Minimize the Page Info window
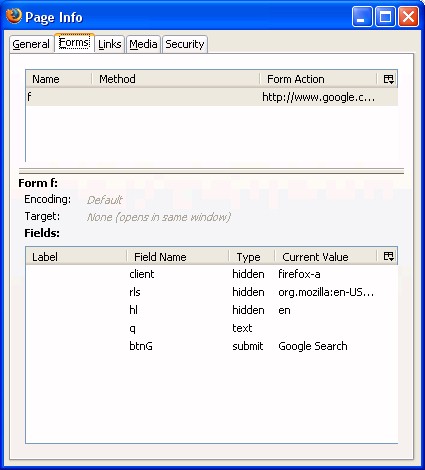The image size is (425, 470). pyautogui.click(x=362, y=17)
